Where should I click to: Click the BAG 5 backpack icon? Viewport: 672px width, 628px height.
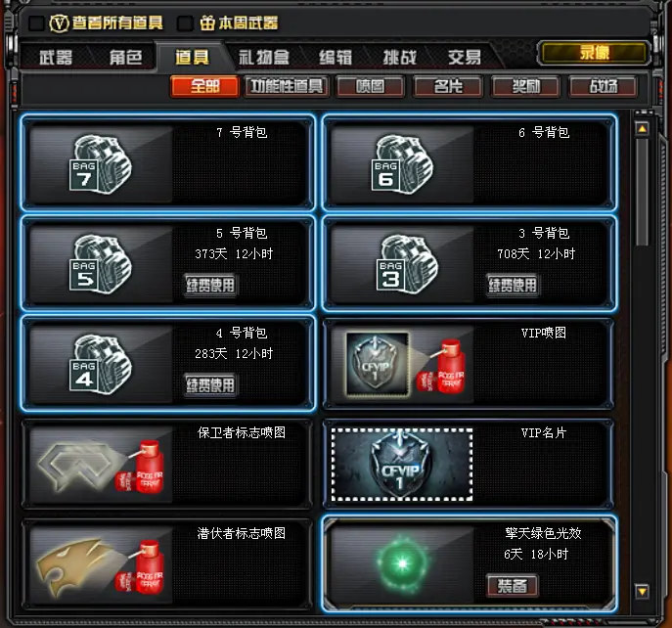pyautogui.click(x=101, y=264)
